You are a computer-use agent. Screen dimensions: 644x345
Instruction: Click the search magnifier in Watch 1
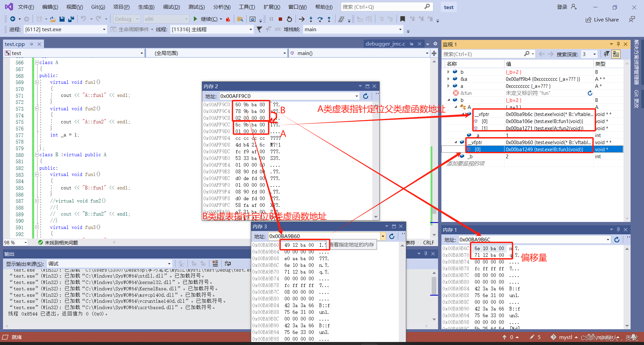[527, 54]
